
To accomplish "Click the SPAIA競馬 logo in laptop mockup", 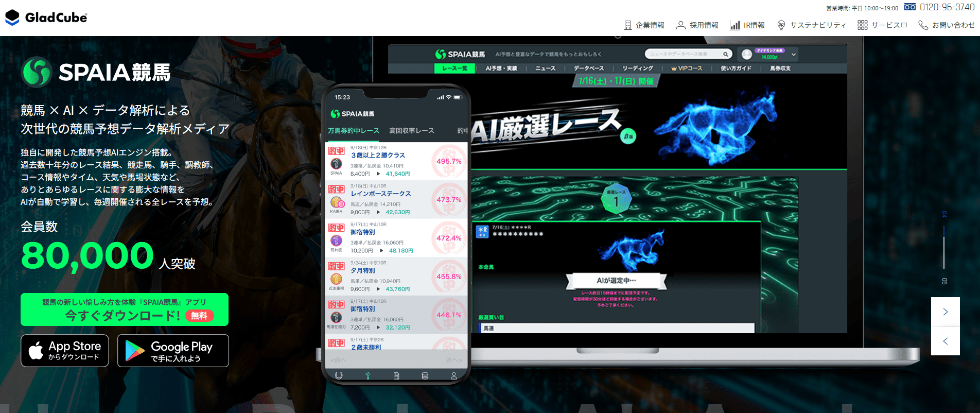I will [460, 54].
